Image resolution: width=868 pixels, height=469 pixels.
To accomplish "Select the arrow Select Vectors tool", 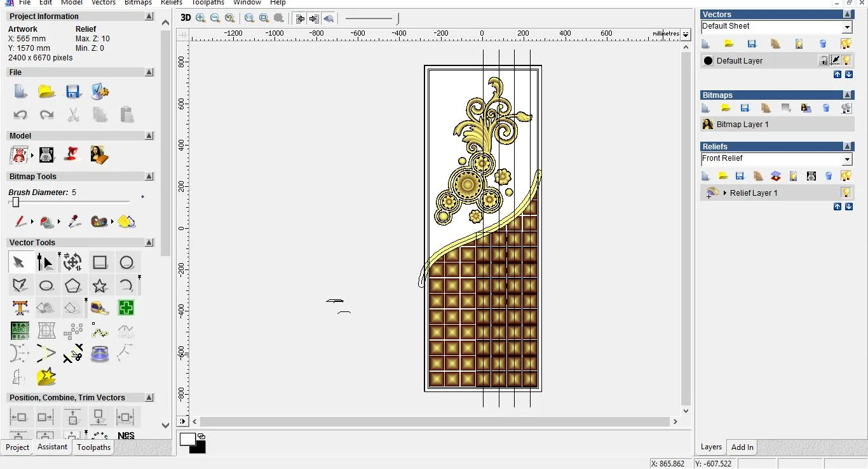I will click(19, 262).
